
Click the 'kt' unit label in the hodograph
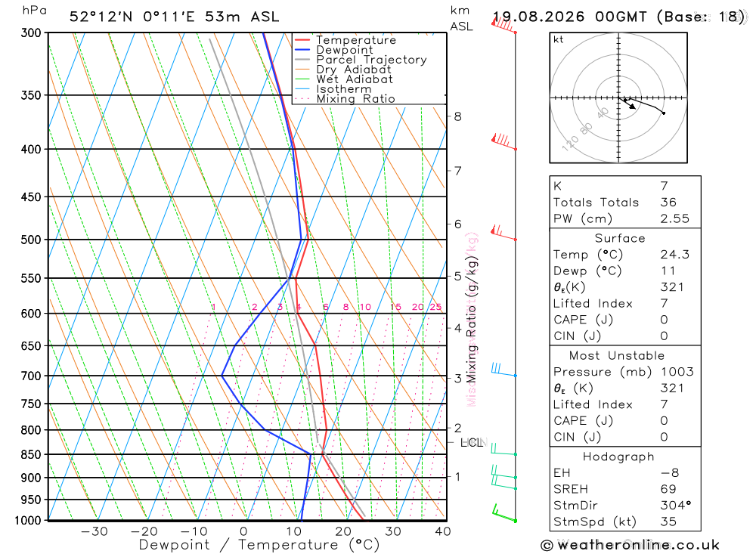click(559, 39)
